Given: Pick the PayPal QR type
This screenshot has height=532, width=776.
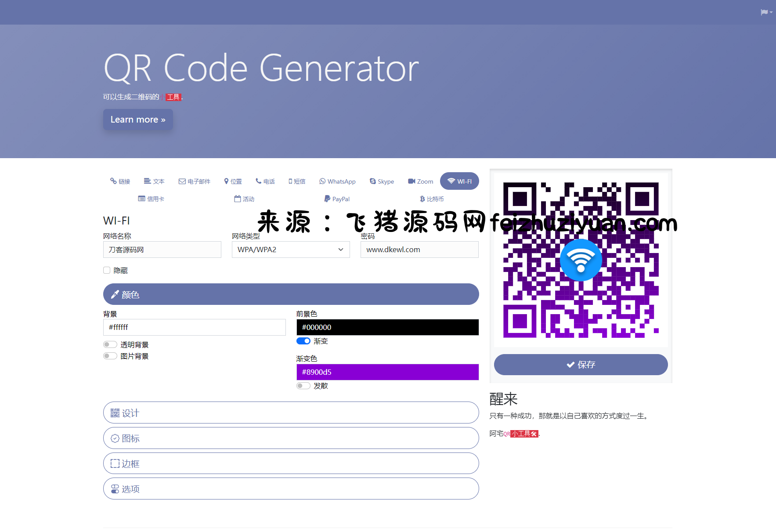Looking at the screenshot, I should [x=337, y=199].
